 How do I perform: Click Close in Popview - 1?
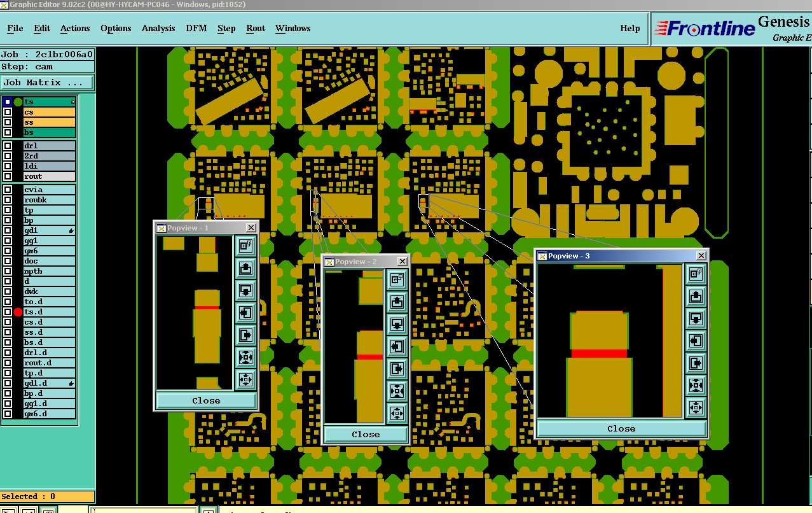pos(206,400)
